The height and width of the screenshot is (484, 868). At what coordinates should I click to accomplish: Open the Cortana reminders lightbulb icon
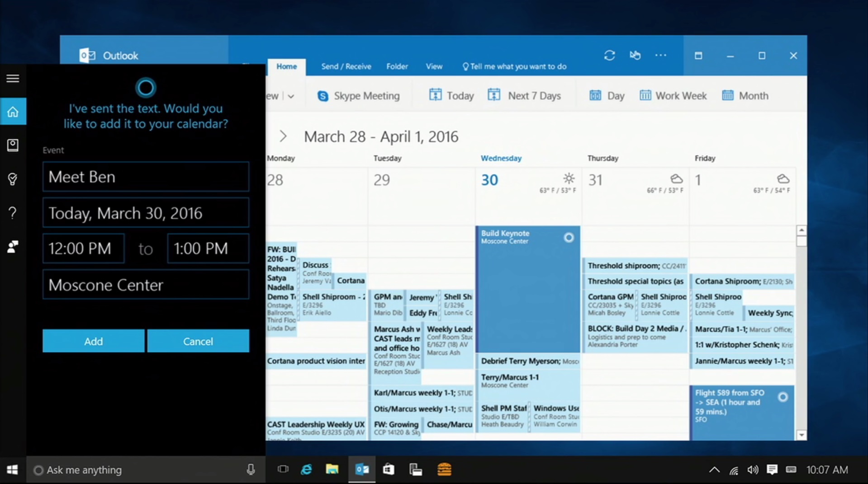pos(13,179)
